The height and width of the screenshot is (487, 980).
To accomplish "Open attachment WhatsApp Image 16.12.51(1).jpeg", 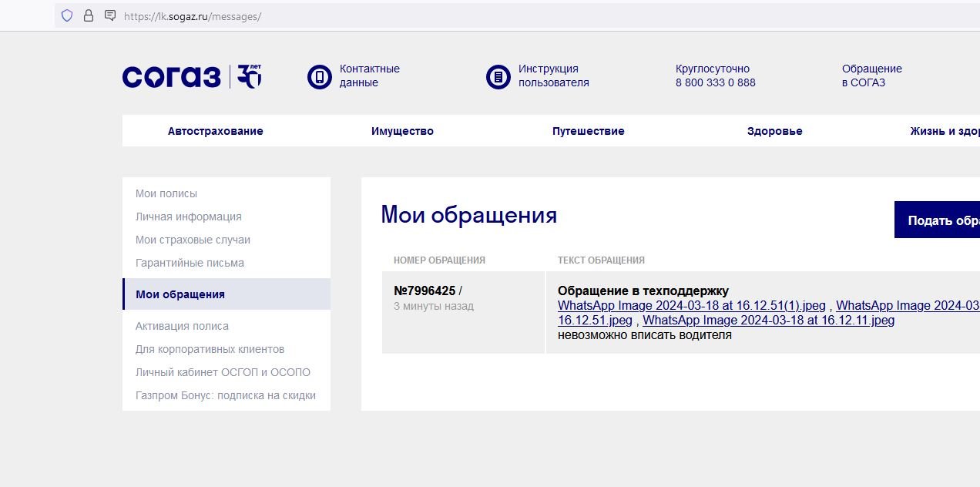I will pos(691,305).
